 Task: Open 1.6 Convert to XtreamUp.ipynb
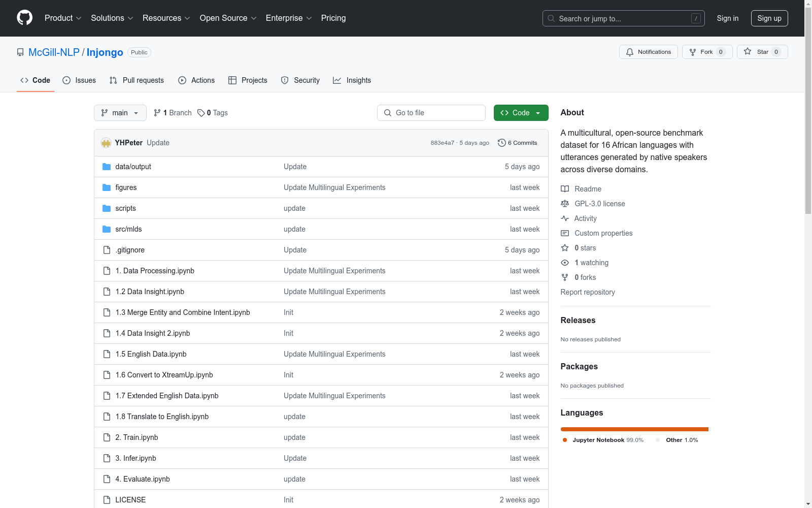164,375
